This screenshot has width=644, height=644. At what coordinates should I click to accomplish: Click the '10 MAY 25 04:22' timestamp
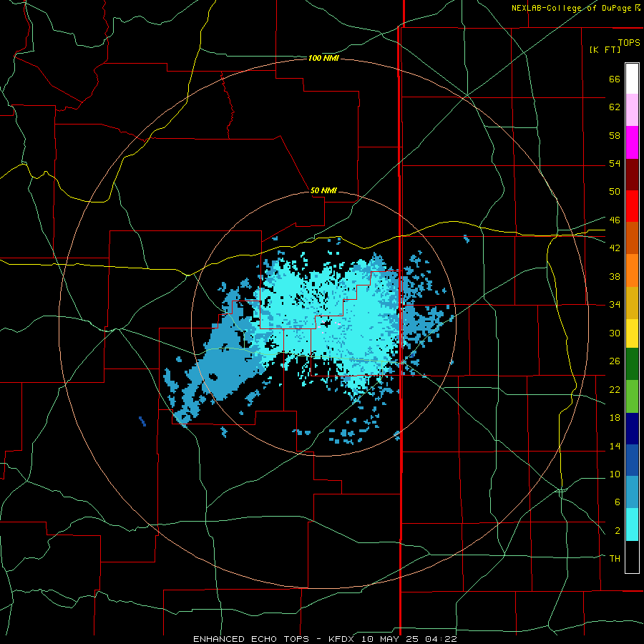coord(409,639)
